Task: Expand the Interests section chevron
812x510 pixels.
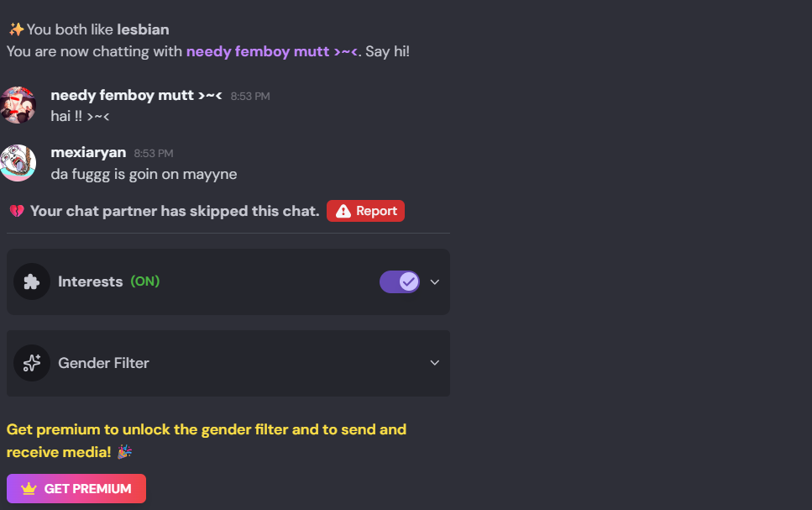Action: (435, 281)
